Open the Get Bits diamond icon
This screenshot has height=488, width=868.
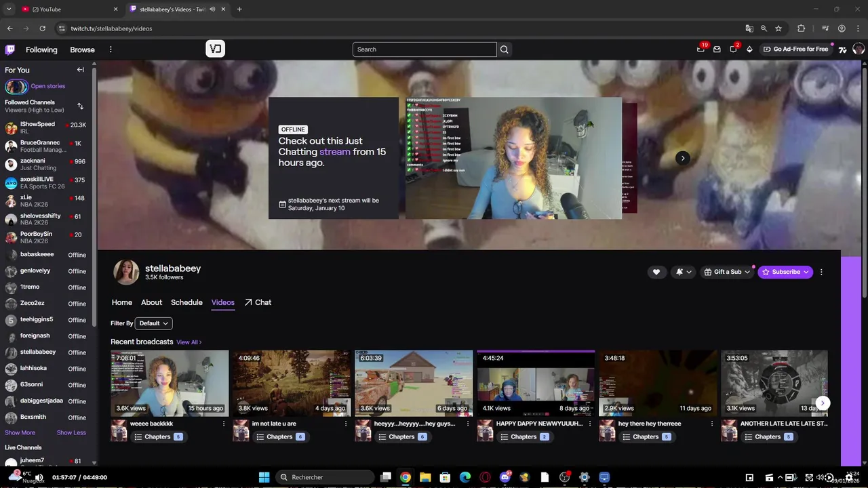[x=749, y=49]
